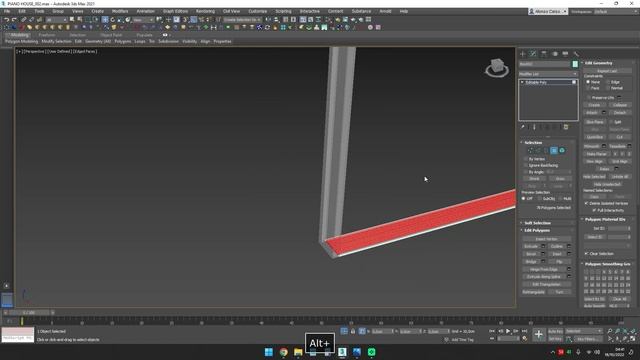Image resolution: width=640 pixels, height=360 pixels.
Task: Toggle Full Interactivity checkbox
Action: [x=595, y=210]
